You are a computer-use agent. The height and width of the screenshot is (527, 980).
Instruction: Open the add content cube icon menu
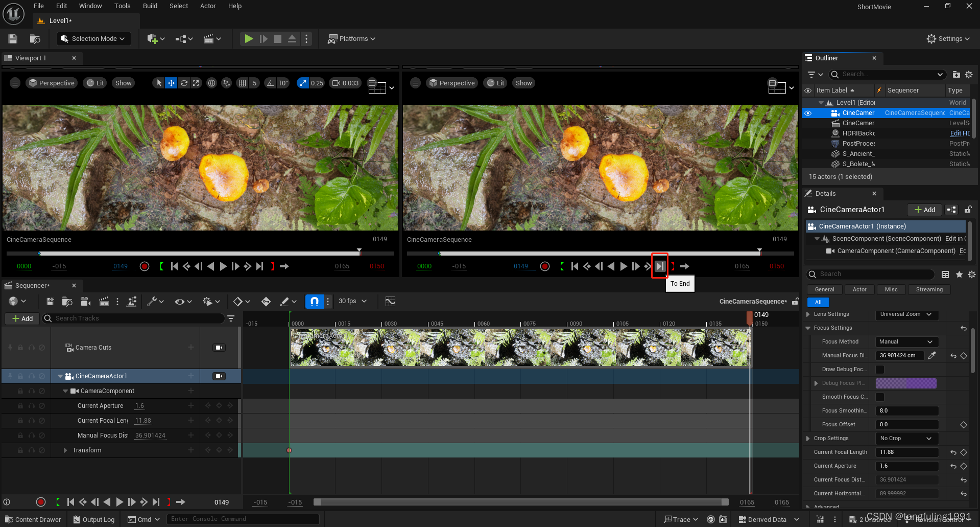click(156, 39)
